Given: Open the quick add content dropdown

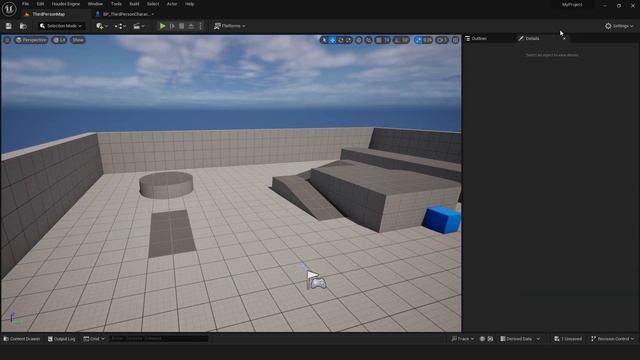Looking at the screenshot, I should pyautogui.click(x=102, y=26).
